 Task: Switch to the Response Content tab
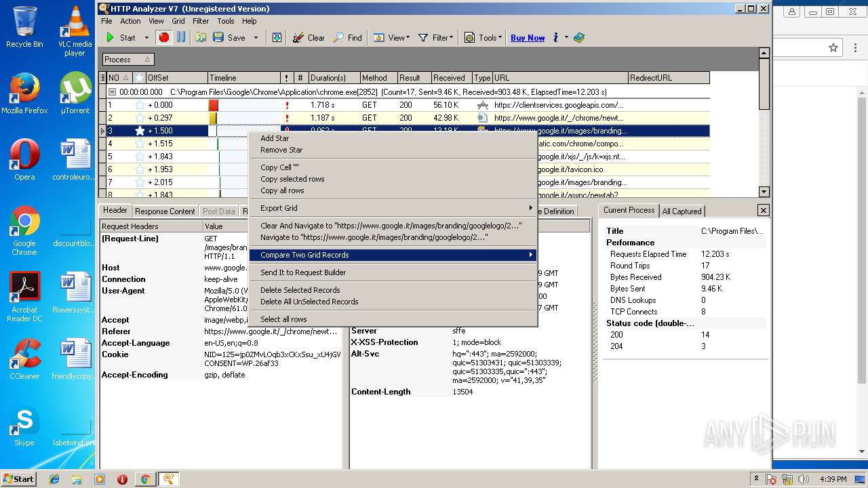pos(165,211)
